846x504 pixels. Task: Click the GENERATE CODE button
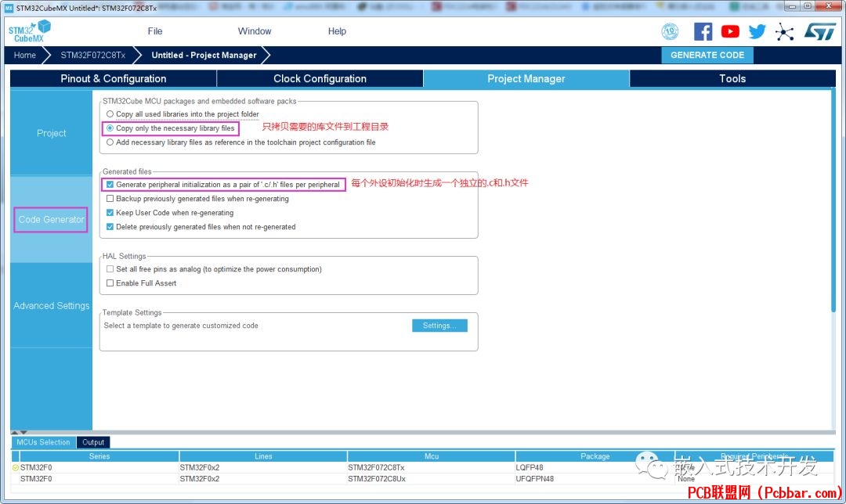707,55
